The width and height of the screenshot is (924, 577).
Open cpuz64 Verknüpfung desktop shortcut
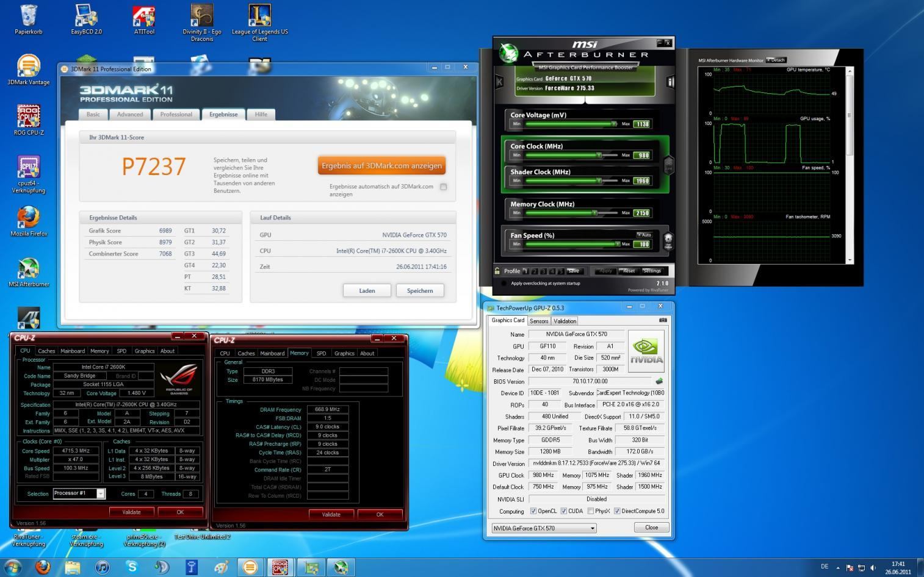tap(29, 174)
